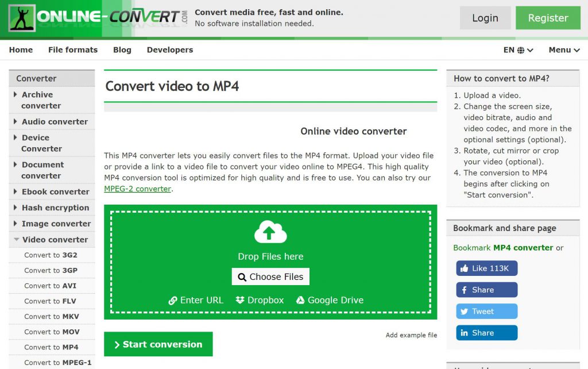Share page via Twitter Tweet button

[487, 312]
